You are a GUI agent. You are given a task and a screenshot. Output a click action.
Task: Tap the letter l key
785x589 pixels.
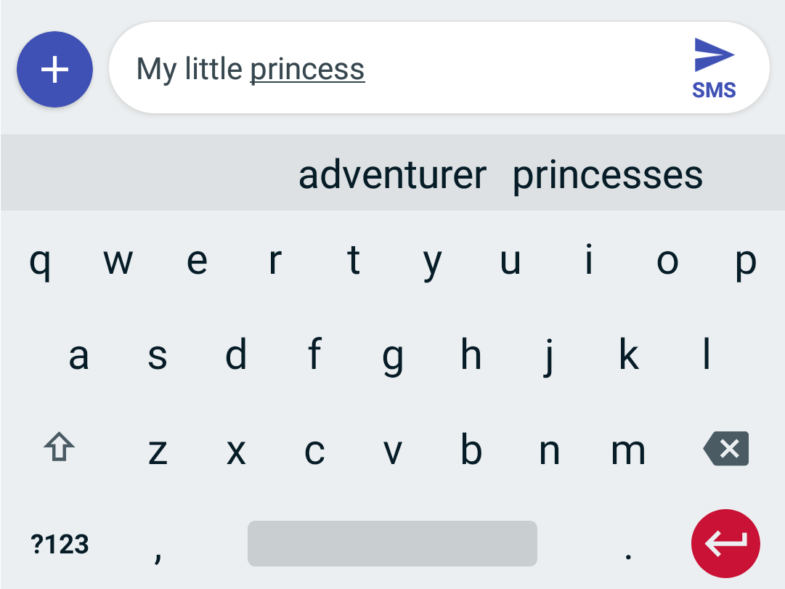706,355
